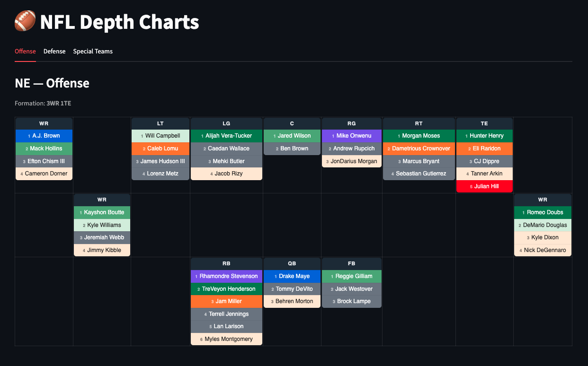Select James Hudson III row
Screen dimensions: 588x366
160,161
